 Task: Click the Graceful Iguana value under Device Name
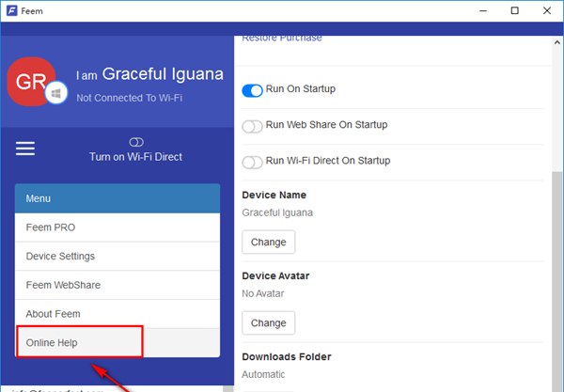[x=277, y=212]
